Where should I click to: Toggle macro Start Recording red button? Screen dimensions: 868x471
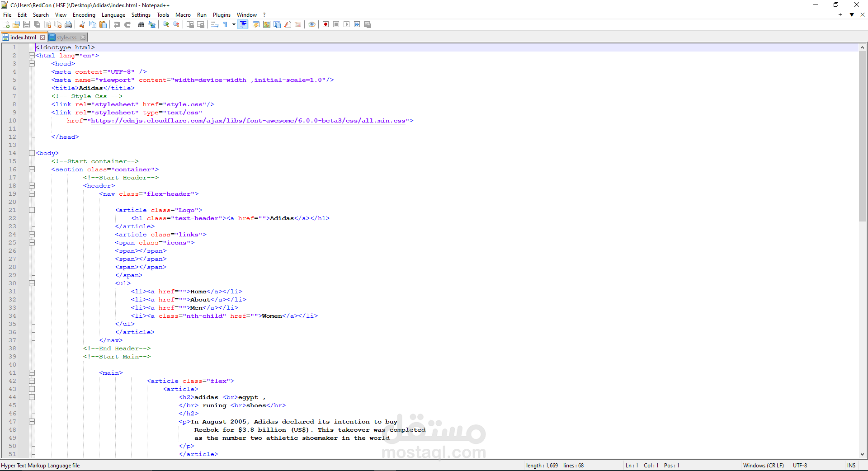coord(326,24)
